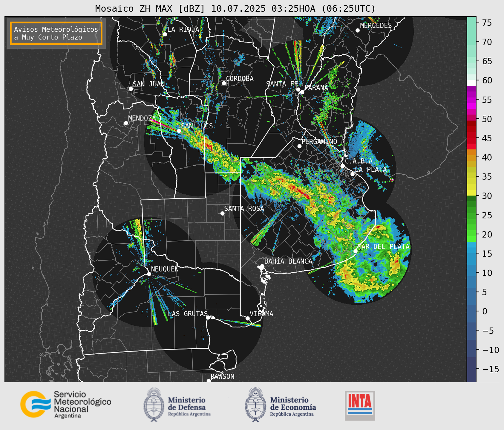Image resolution: width=504 pixels, height=430 pixels.
Task: Click the −15 label on the colorbar
Action: click(x=491, y=369)
